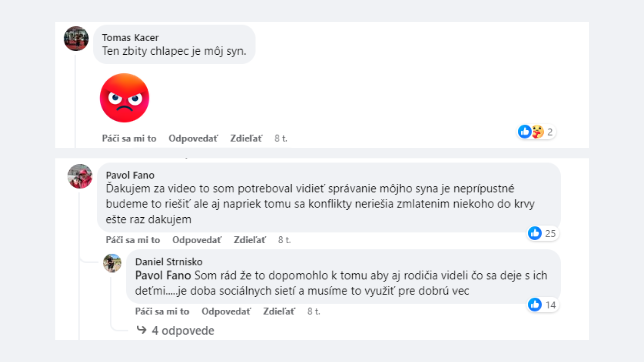Click Daniel Strnisko's profile avatar
This screenshot has width=644, height=362.
[112, 263]
